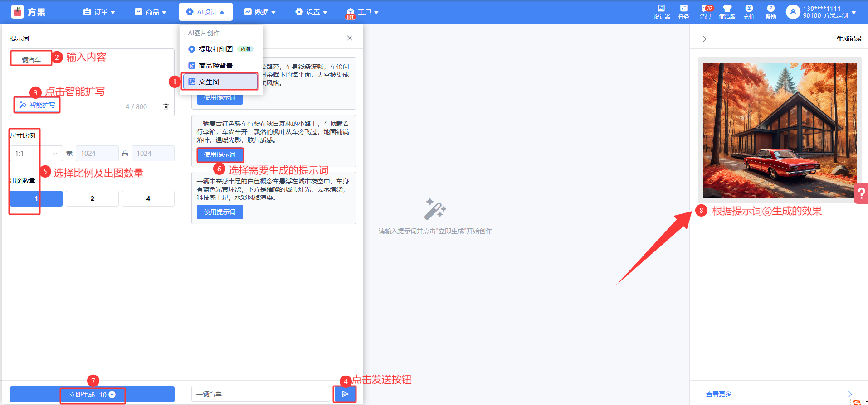
Task: Use the 白色概念车 prompt suggestion
Action: (220, 212)
